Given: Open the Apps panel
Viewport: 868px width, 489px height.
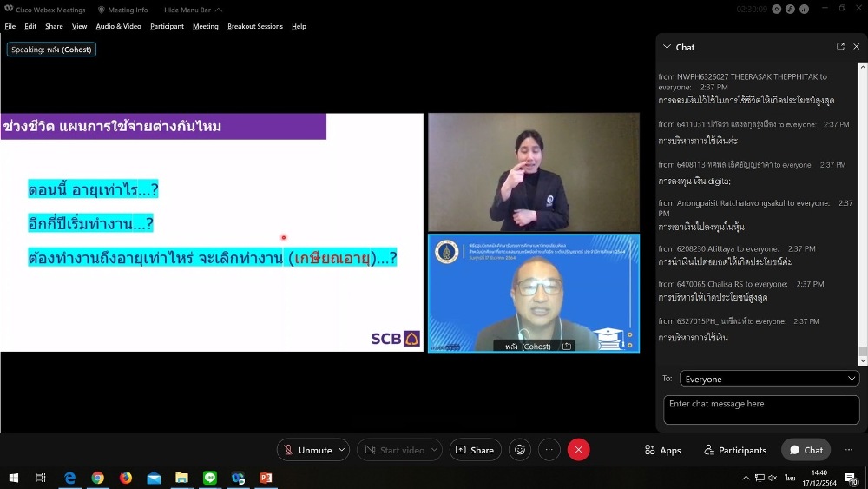Looking at the screenshot, I should point(662,450).
